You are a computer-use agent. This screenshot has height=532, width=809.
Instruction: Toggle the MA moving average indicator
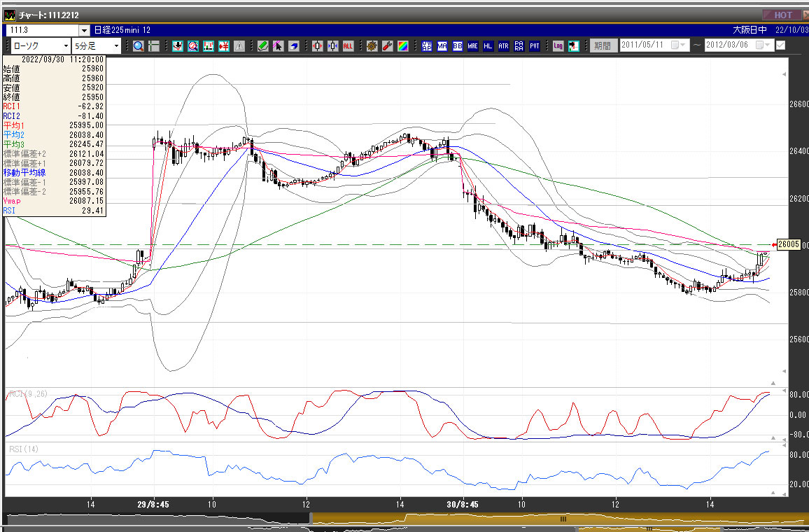pyautogui.click(x=442, y=46)
